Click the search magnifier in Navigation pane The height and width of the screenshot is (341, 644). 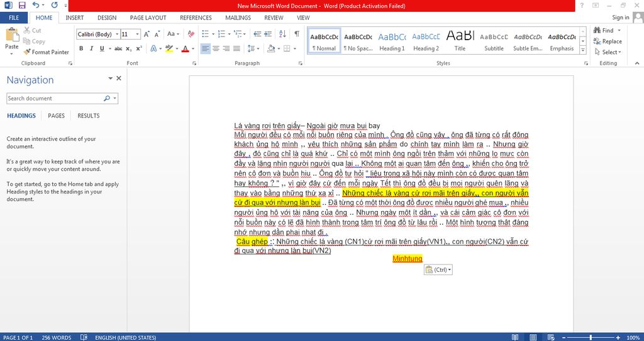[107, 99]
